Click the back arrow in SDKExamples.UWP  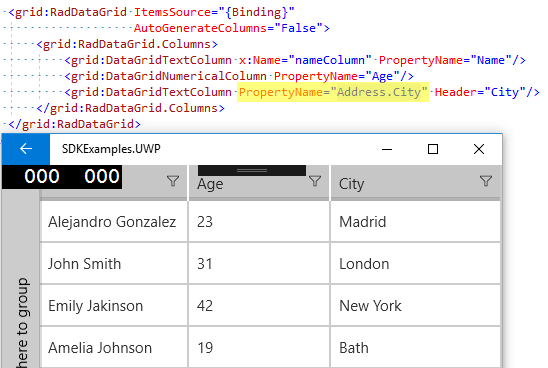point(26,149)
